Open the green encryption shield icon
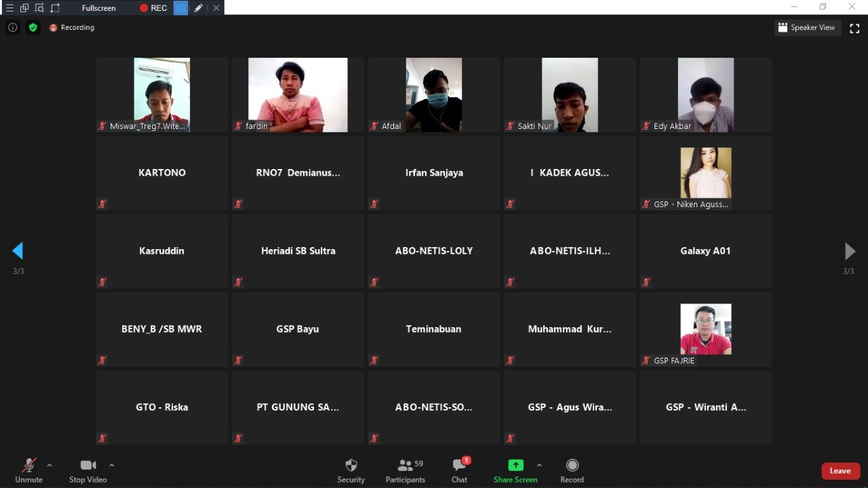This screenshot has height=488, width=868. 33,27
